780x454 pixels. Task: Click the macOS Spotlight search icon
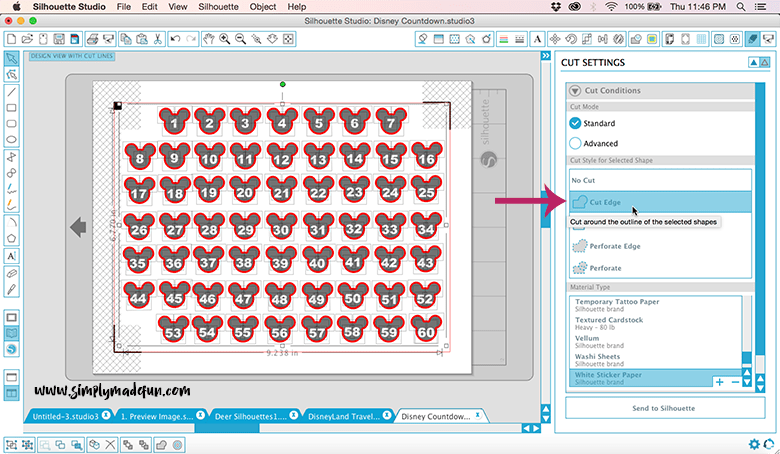741,7
